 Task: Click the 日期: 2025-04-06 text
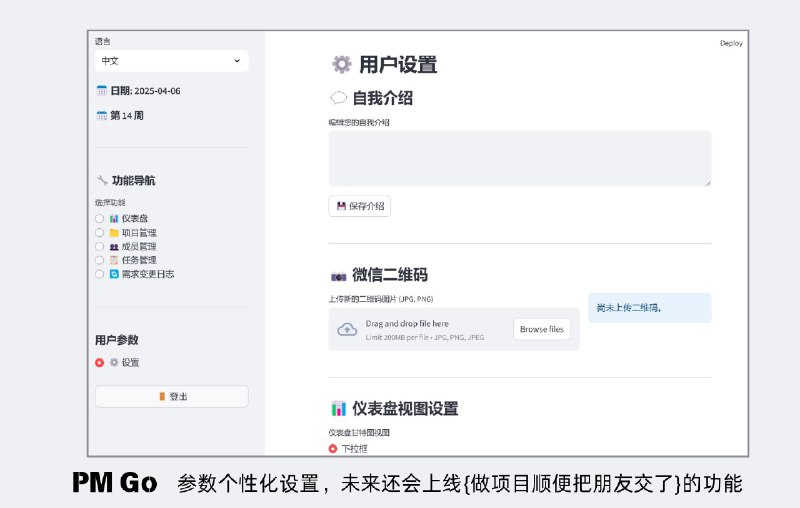point(145,91)
